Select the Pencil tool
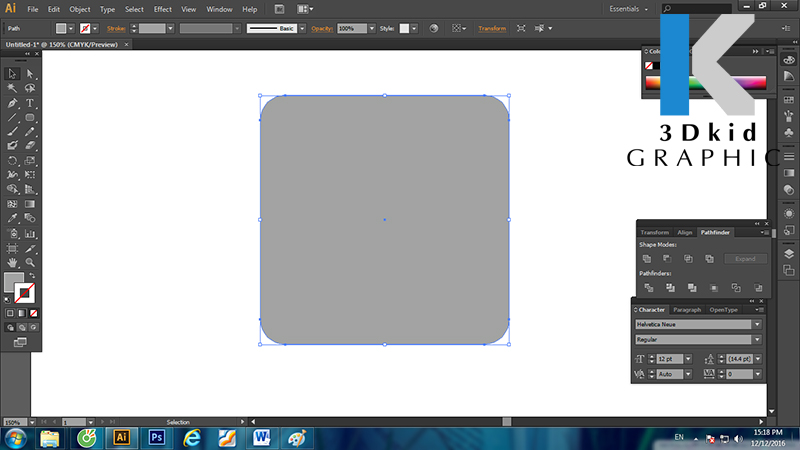Viewport: 800px width, 450px height. (x=30, y=132)
